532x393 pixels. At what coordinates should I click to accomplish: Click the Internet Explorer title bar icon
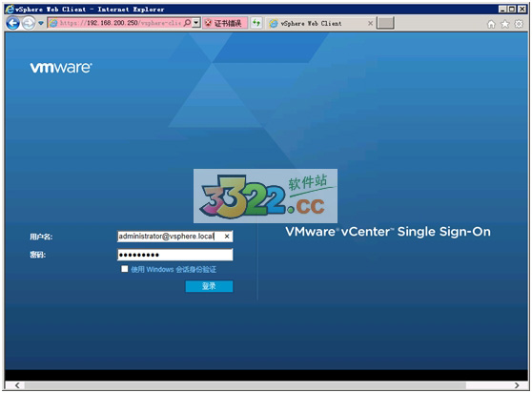pos(10,9)
